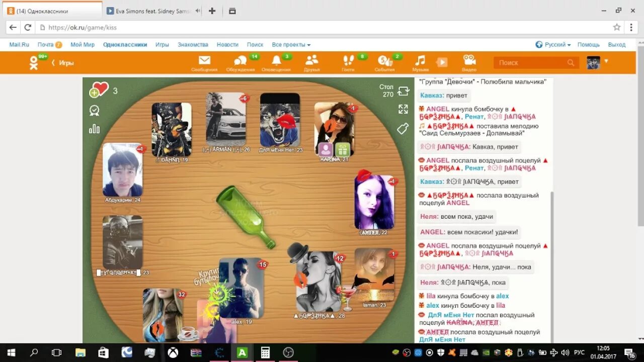
Task: Click the profile avatar in the orange bar
Action: (593, 62)
